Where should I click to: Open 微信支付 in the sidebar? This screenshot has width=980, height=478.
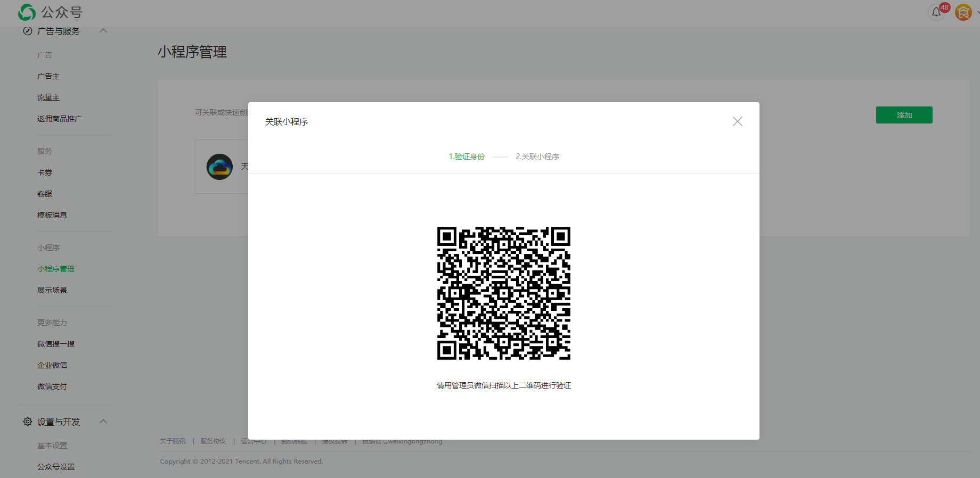pos(52,386)
